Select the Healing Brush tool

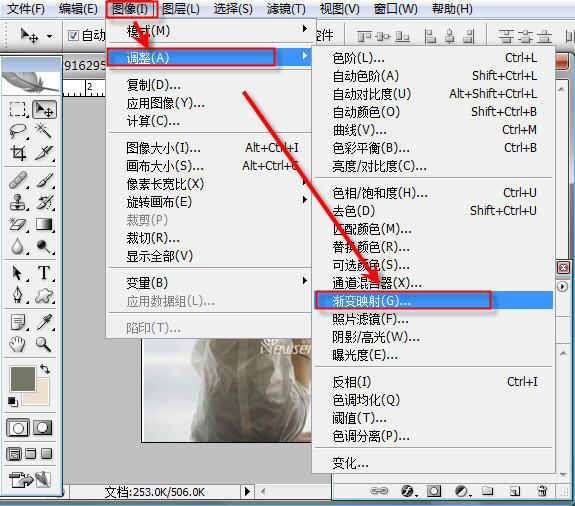[18, 180]
